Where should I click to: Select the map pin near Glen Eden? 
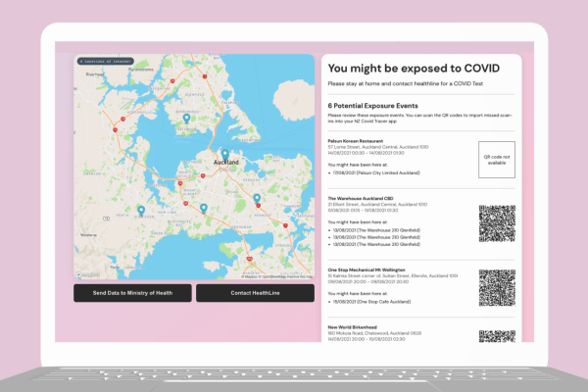141,211
